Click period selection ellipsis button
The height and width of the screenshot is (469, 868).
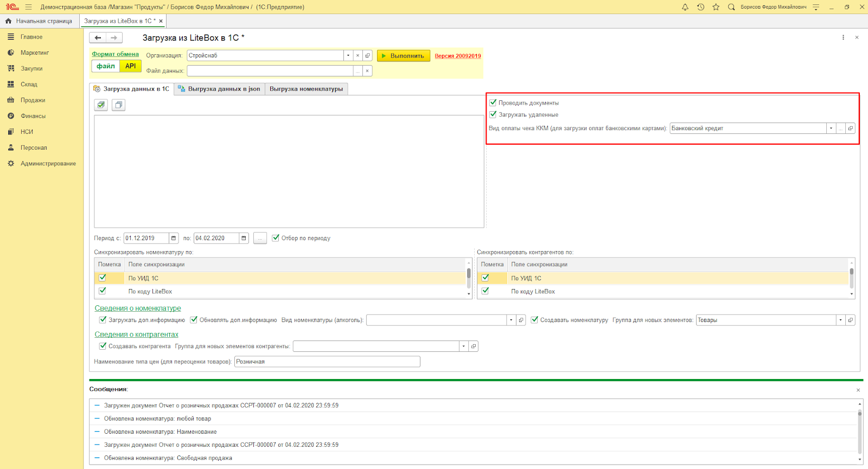(x=260, y=238)
